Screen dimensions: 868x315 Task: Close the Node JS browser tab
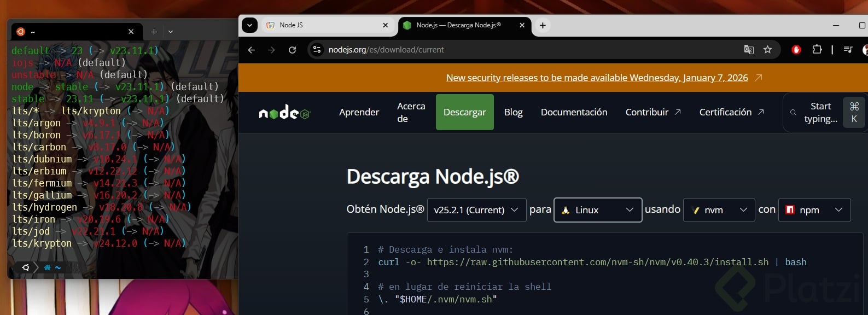pos(385,25)
